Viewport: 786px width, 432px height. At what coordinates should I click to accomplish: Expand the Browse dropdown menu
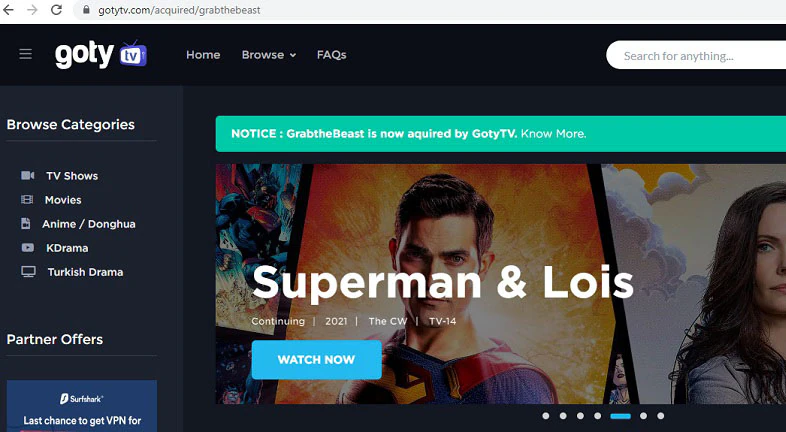[269, 55]
